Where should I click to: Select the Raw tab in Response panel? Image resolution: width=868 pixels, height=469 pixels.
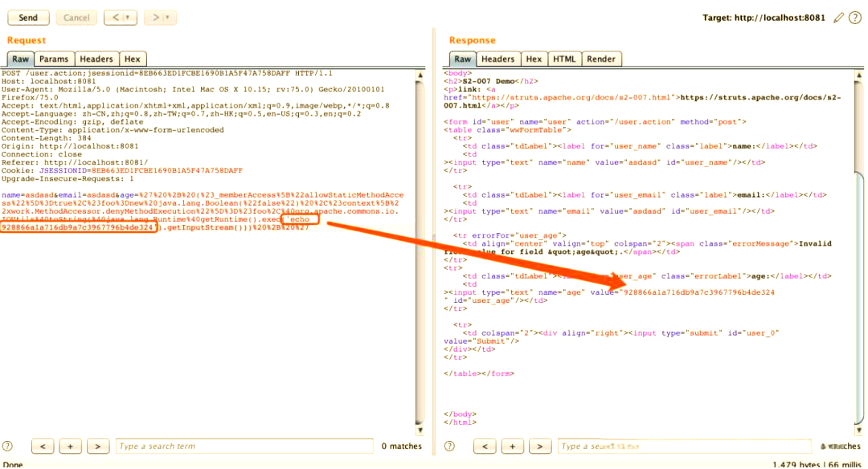(x=463, y=59)
